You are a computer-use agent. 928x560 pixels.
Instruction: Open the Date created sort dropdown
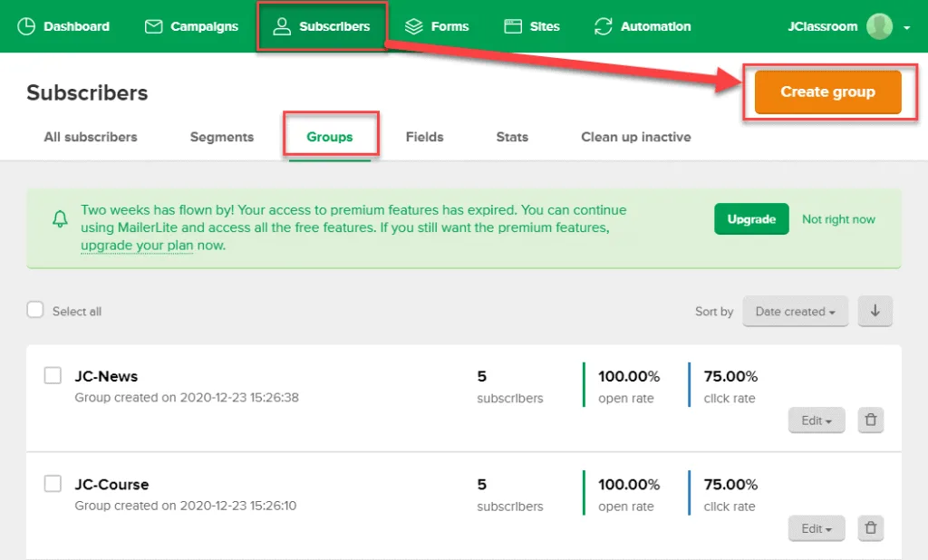(795, 311)
